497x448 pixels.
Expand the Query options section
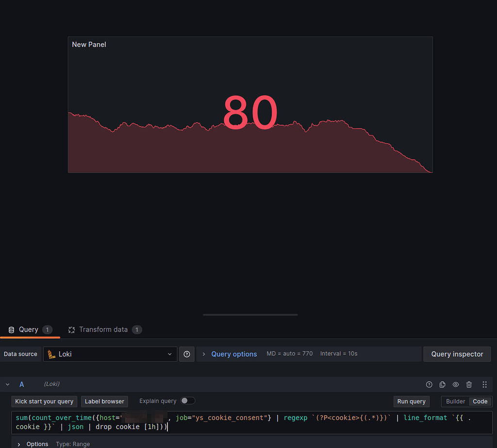234,354
